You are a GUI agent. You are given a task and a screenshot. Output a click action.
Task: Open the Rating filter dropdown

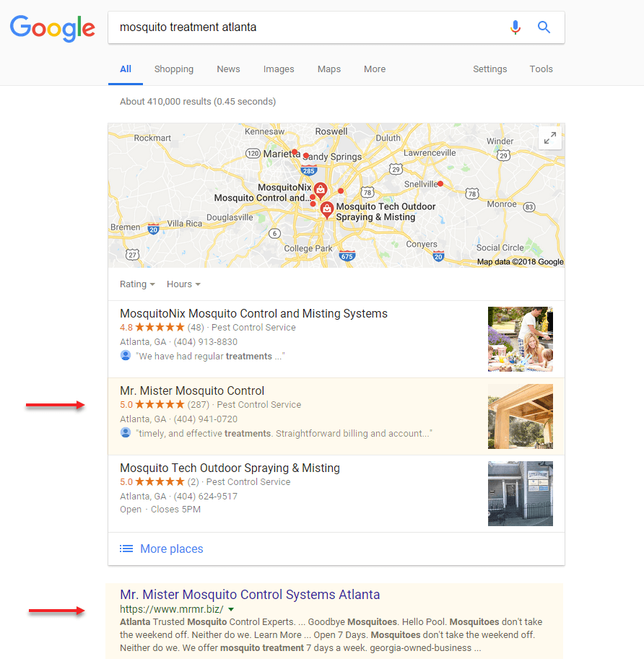[x=137, y=284]
